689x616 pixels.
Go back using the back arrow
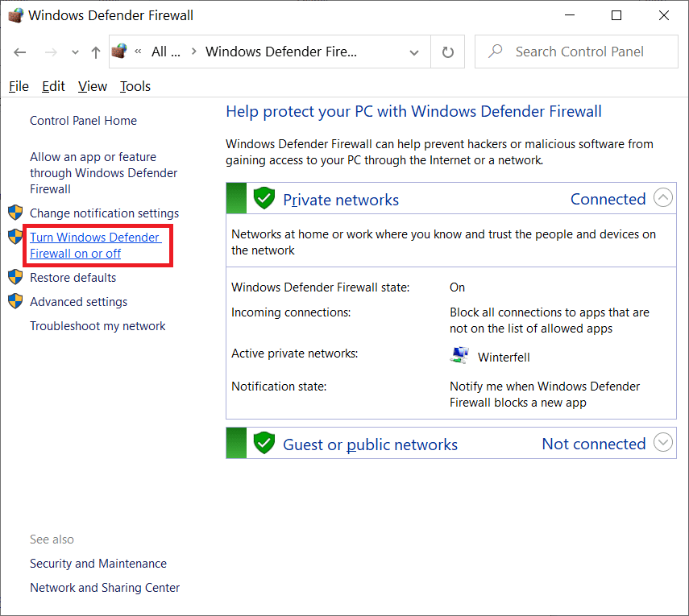pos(20,52)
